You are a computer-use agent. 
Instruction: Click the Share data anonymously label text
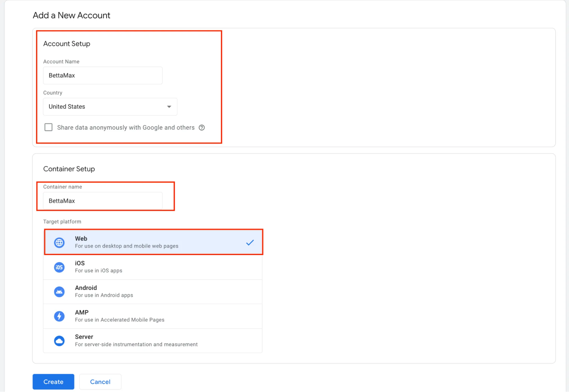[126, 128]
